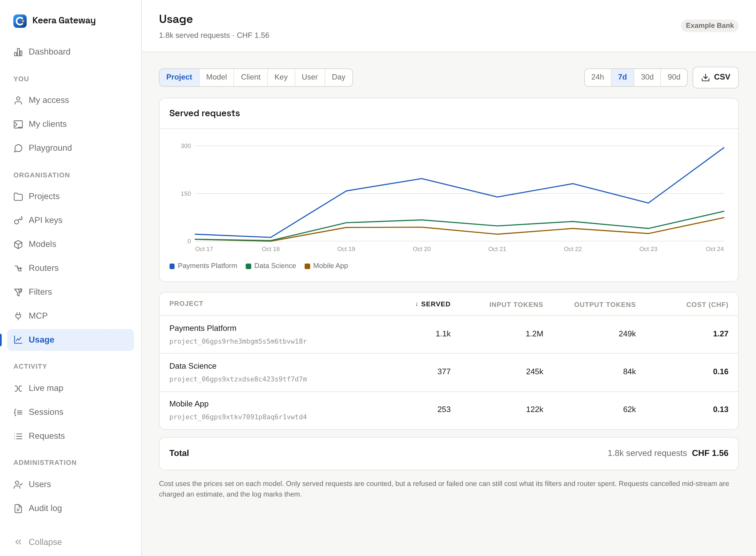Select the 7d time range
Viewport: 756px width, 556px height.
tap(622, 77)
